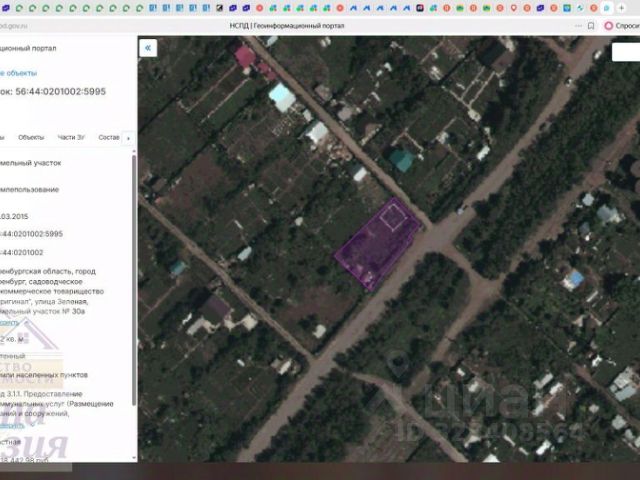Click the address line 'улица Зеленая'
This screenshot has width=640, height=480.
(x=61, y=302)
